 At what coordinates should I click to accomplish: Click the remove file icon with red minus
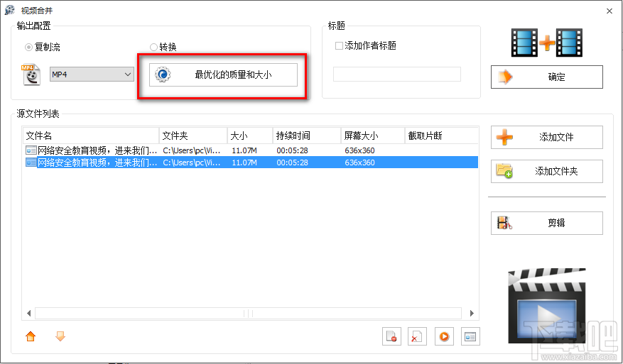point(391,336)
